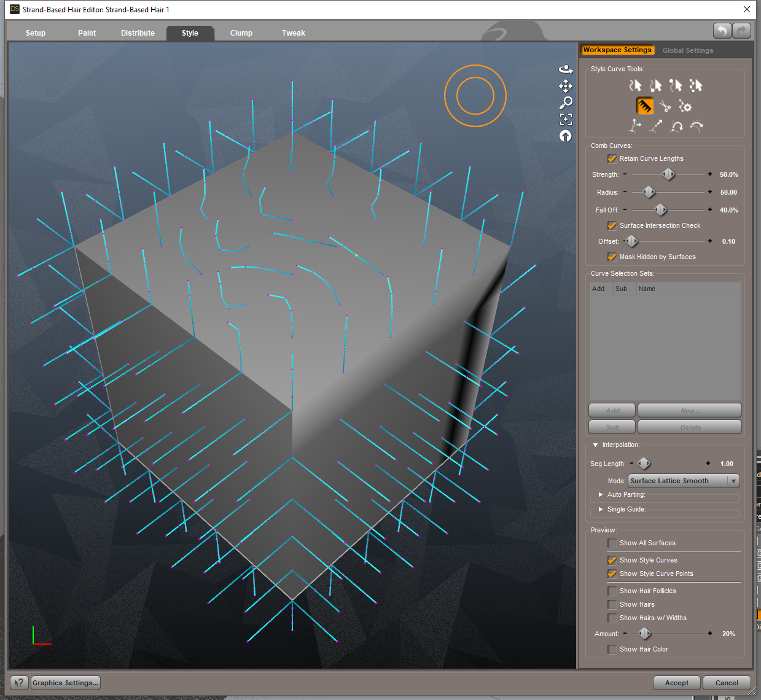Switch to the Paint tab
The height and width of the screenshot is (700, 761).
87,33
